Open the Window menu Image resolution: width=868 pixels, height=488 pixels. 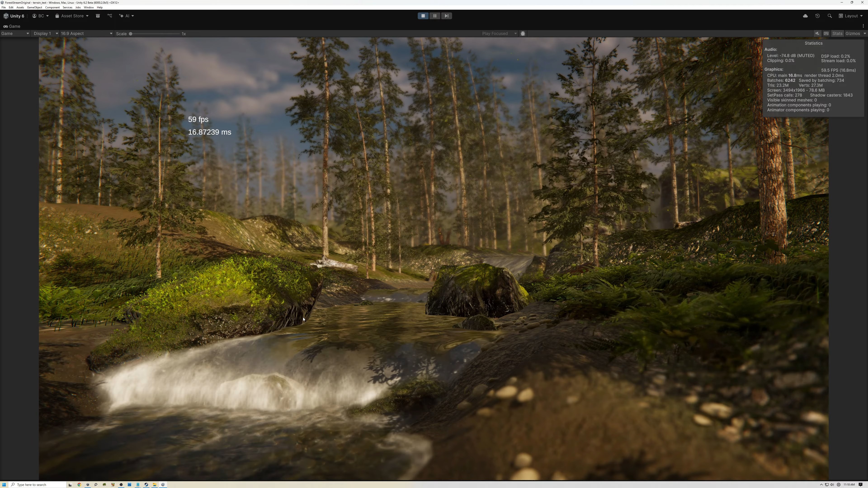[x=89, y=7]
